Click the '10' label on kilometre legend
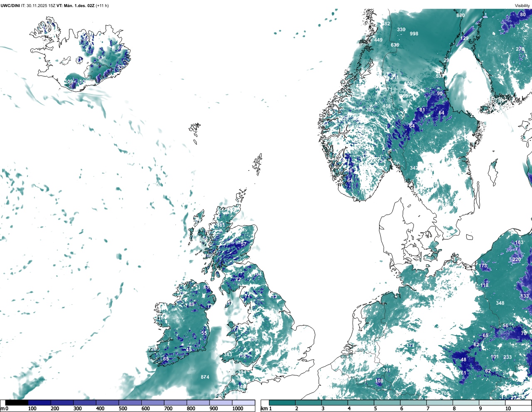This screenshot has height=412, width=532. coord(508,409)
